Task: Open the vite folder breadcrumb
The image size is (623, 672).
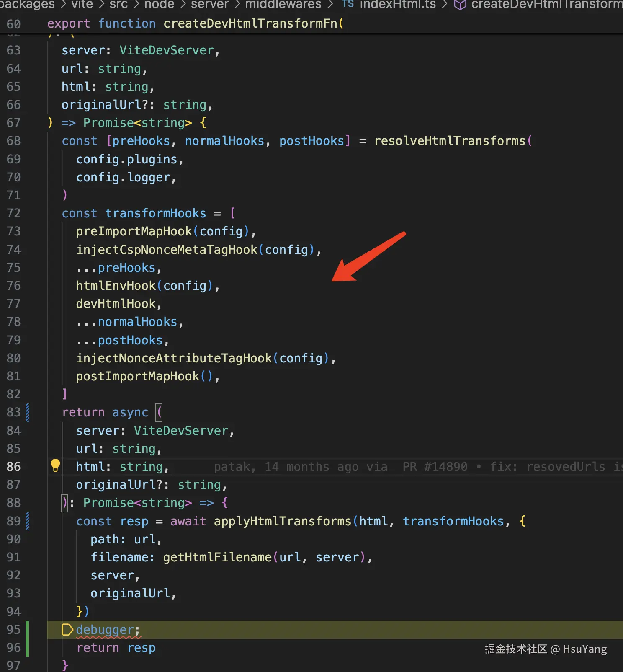Action: point(82,4)
